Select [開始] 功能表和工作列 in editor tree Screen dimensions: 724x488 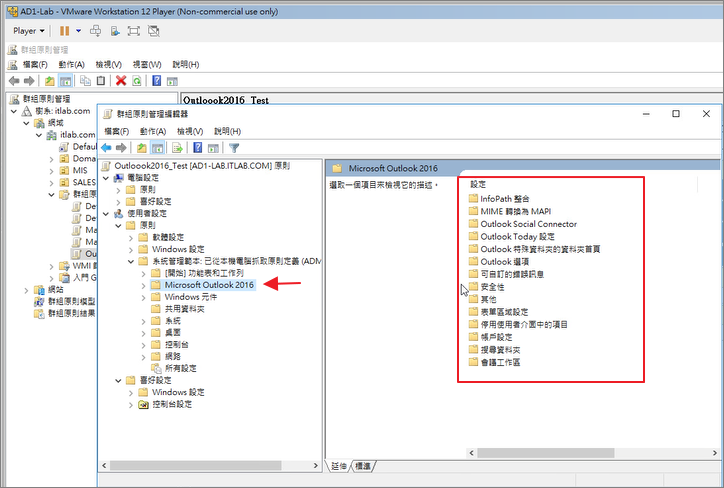coord(204,273)
